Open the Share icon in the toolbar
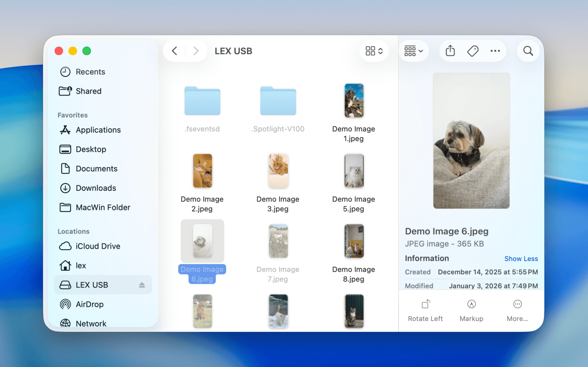Screen dimensions: 588x367 click(x=450, y=51)
